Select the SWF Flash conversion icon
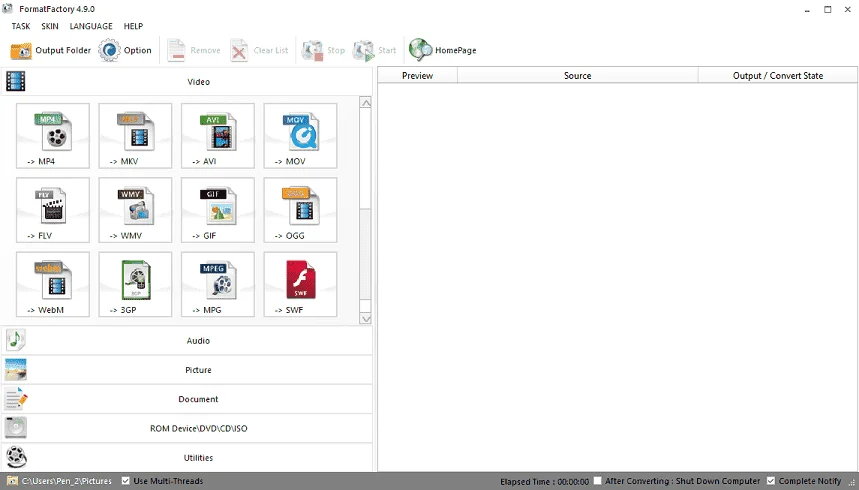The height and width of the screenshot is (490, 859). point(300,284)
